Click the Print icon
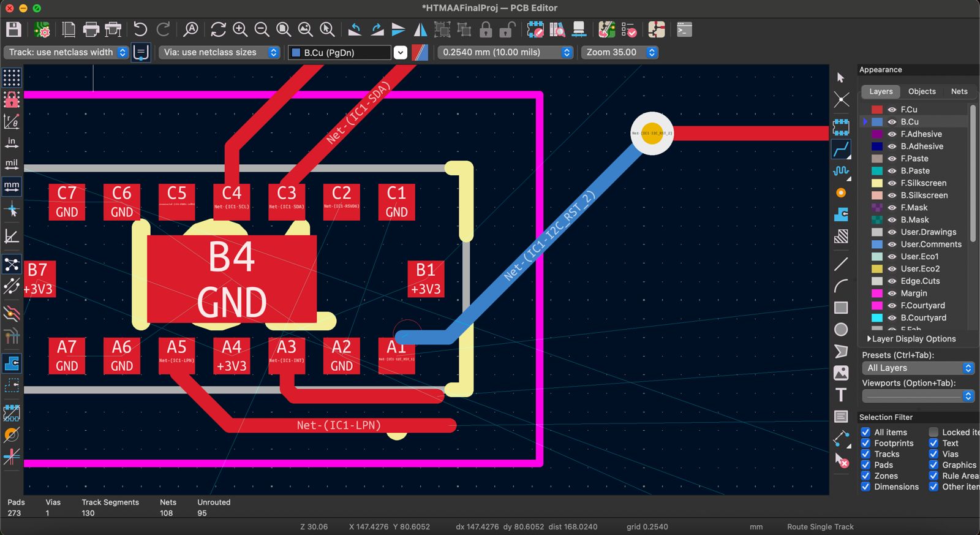 [91, 29]
